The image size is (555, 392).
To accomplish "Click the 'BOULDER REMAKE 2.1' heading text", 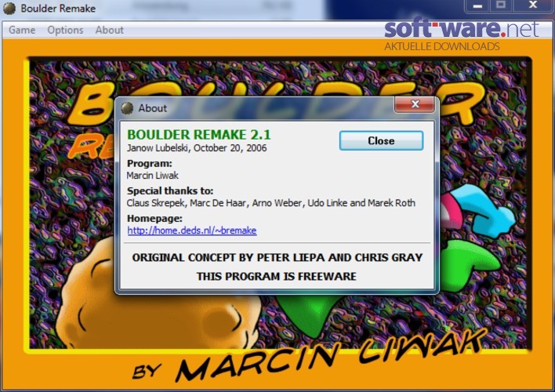I will pos(199,135).
